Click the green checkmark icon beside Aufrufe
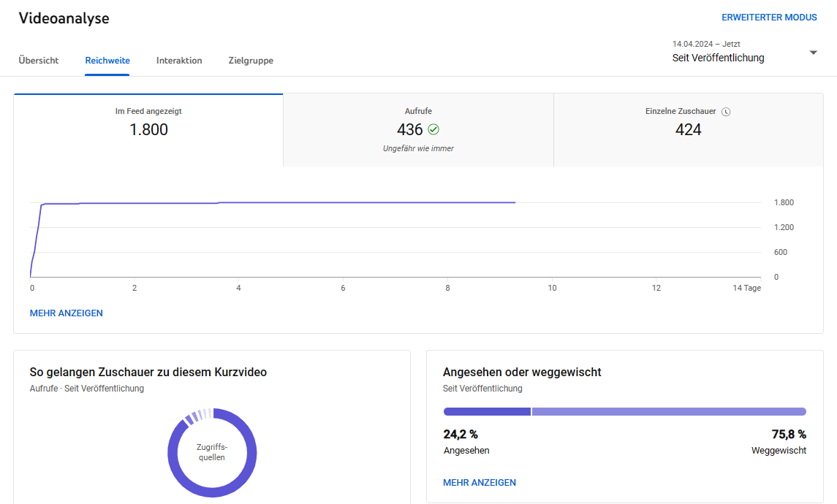The height and width of the screenshot is (504, 837). click(x=433, y=129)
